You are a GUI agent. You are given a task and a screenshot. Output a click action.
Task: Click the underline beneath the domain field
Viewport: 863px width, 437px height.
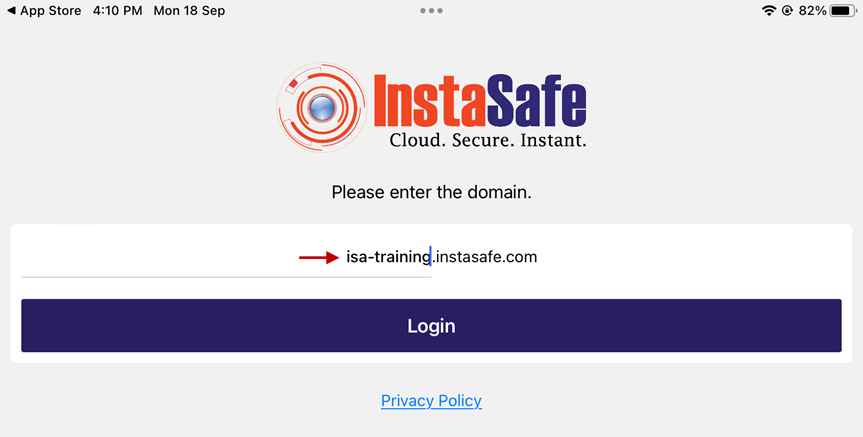click(x=226, y=277)
